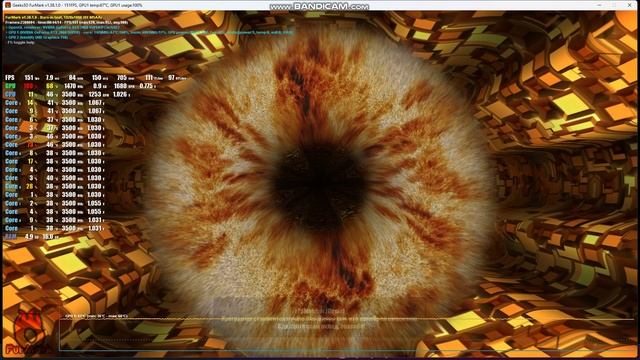Click the white FPS label in overlay
640x360 pixels.
(x=10, y=78)
